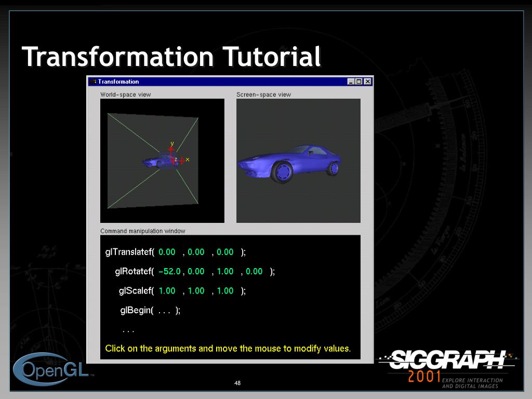Click the Screen-space view label
This screenshot has height=399, width=532.
(263, 95)
